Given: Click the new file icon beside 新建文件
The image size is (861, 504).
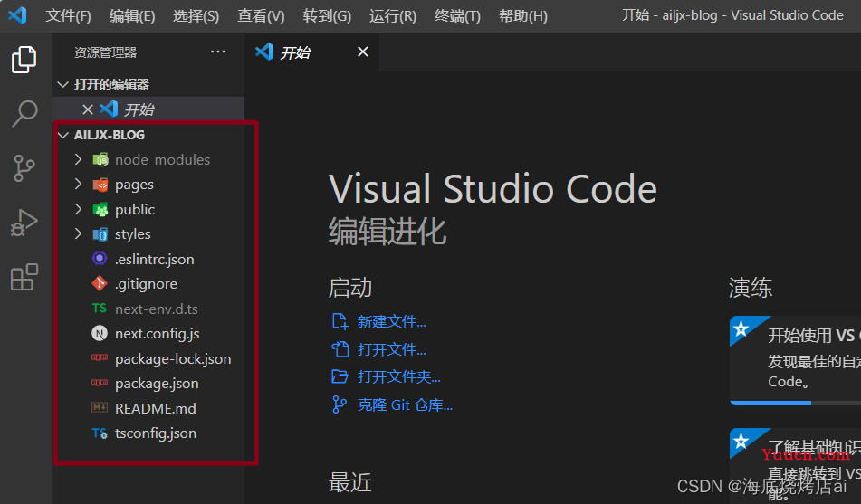Looking at the screenshot, I should pos(340,321).
